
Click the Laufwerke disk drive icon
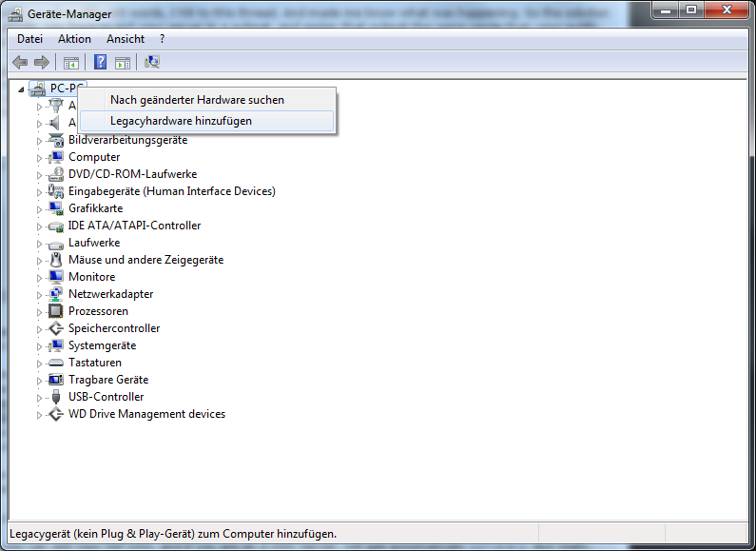point(56,244)
